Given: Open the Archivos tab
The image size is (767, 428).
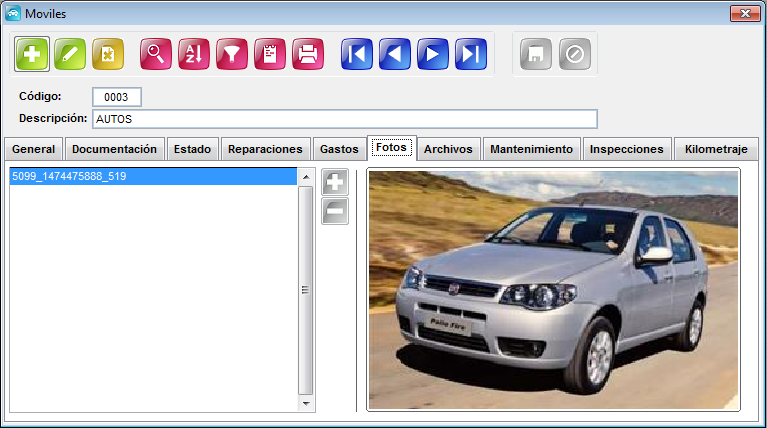Looking at the screenshot, I should (x=448, y=149).
